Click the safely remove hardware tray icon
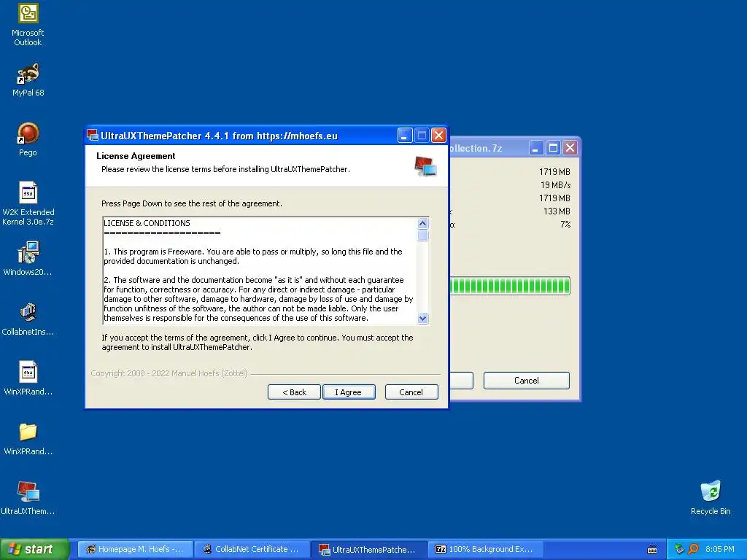This screenshot has width=747, height=560. (x=679, y=549)
